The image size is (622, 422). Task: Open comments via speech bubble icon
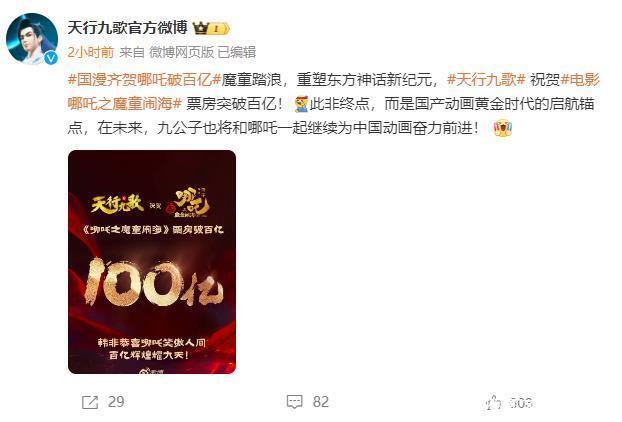(294, 402)
